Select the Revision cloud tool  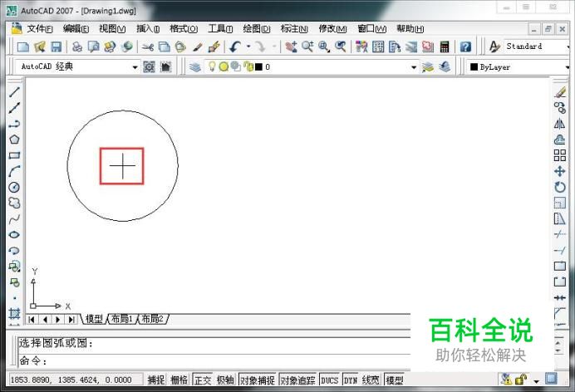click(x=14, y=203)
